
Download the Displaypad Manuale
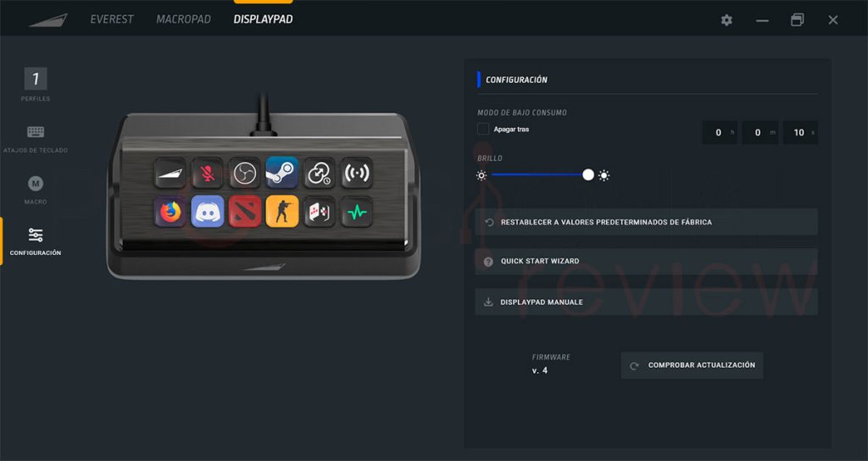(x=647, y=303)
